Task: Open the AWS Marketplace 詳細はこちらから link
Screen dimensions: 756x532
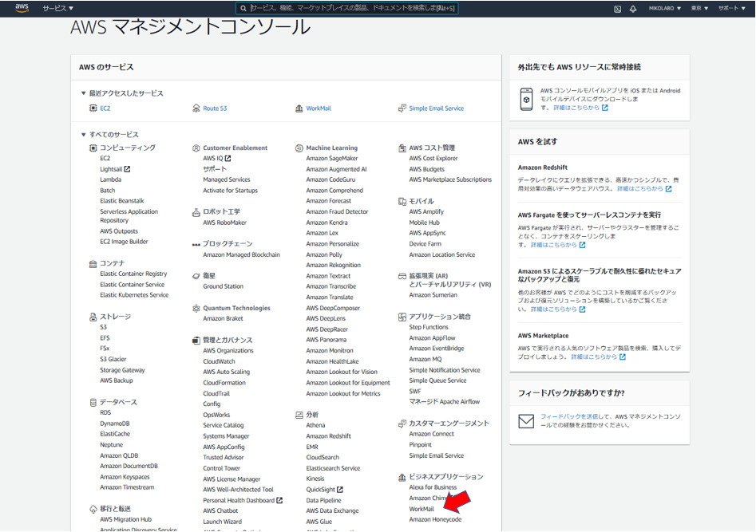Action: [x=599, y=357]
